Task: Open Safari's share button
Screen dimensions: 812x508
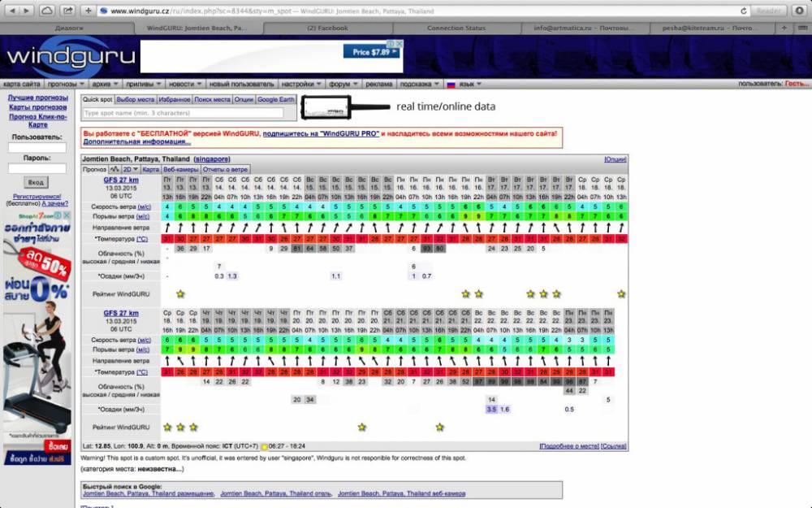Action: 67,11
